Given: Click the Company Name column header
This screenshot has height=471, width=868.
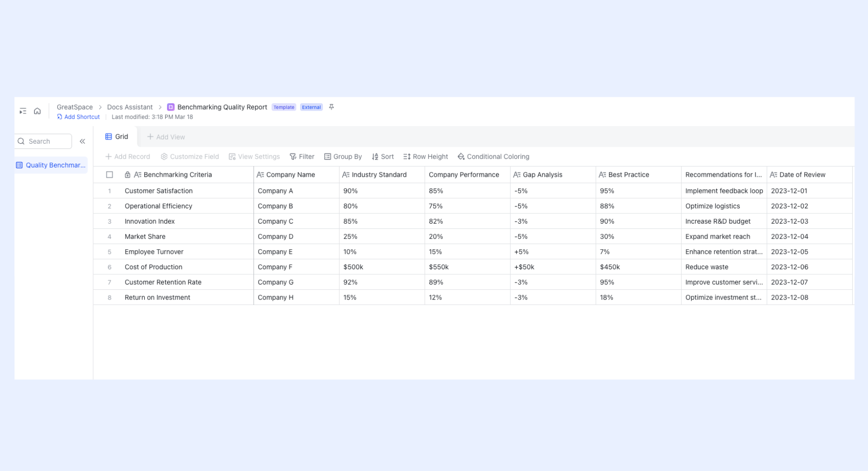Looking at the screenshot, I should 296,175.
